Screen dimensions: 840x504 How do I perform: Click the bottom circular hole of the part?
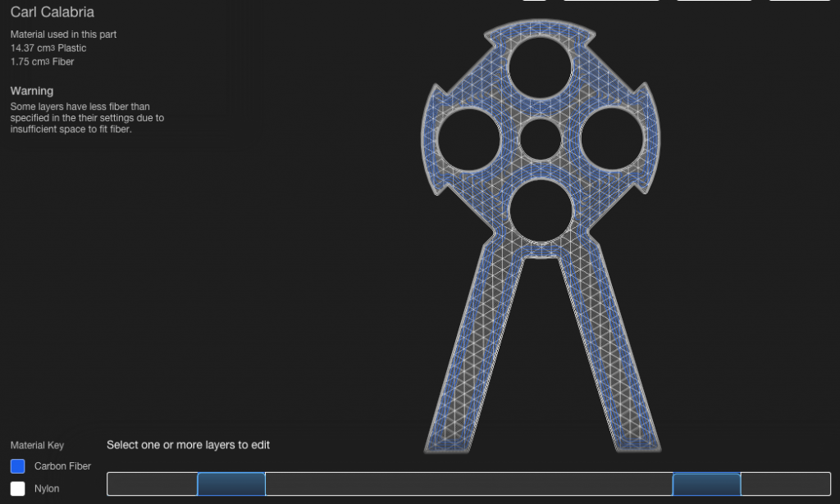540,210
